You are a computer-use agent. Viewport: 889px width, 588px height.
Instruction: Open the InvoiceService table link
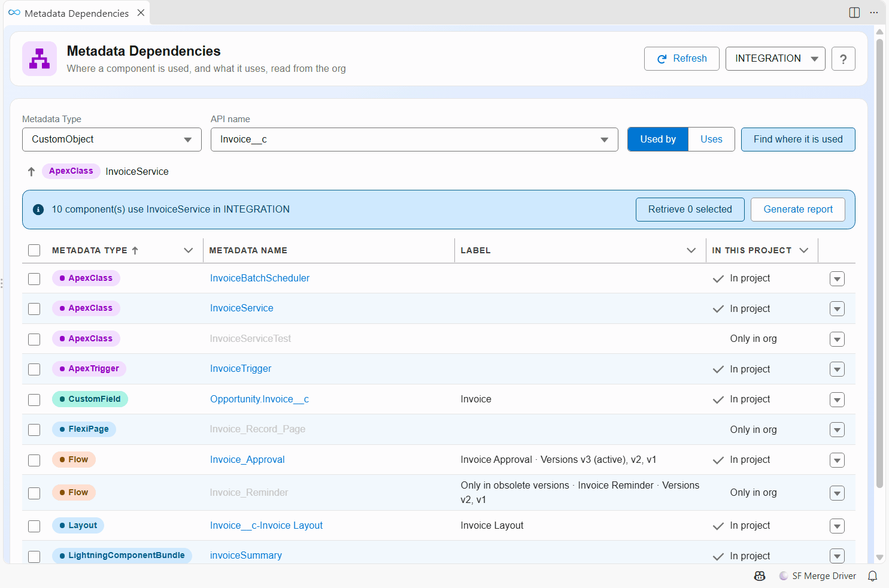[x=242, y=308]
